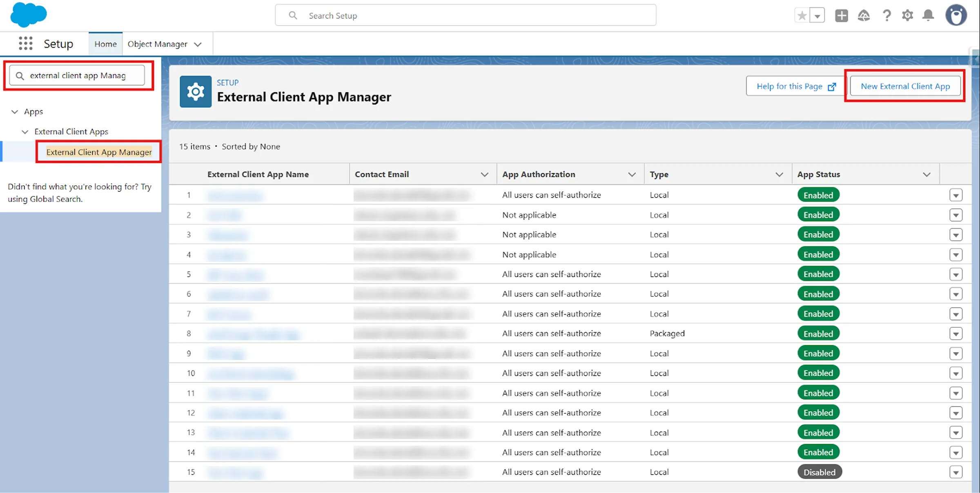Open row 3 actions dropdown

[956, 235]
